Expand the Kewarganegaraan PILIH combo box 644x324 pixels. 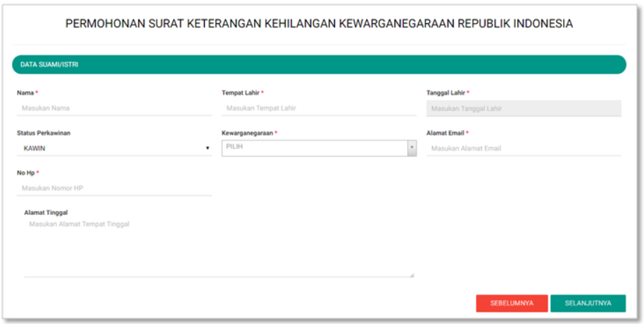(x=314, y=148)
